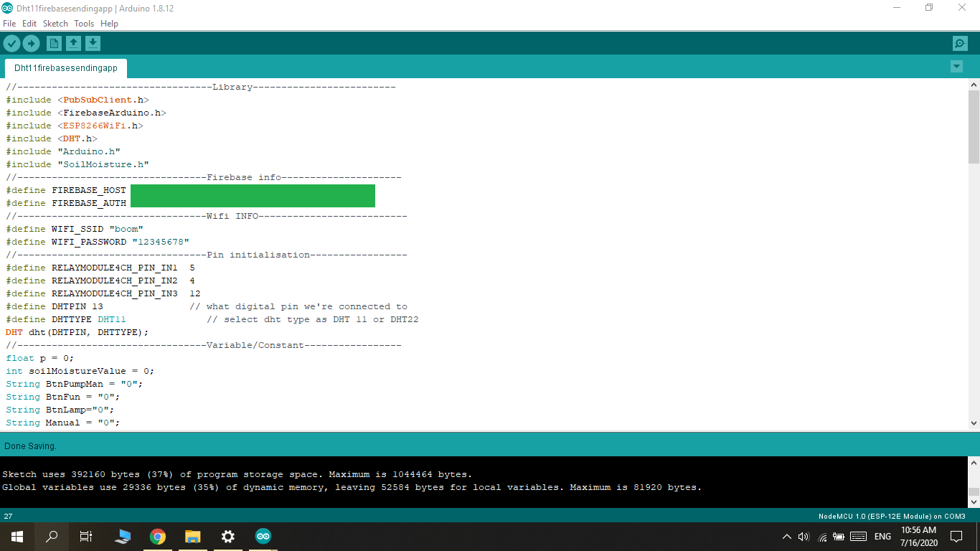Select the Dht11firebasesendingapp tab

point(65,68)
